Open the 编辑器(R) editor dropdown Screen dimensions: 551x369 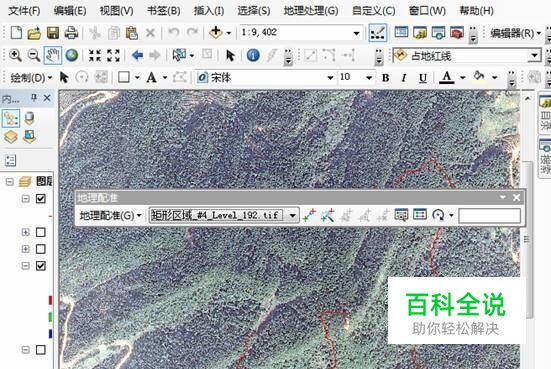(516, 33)
